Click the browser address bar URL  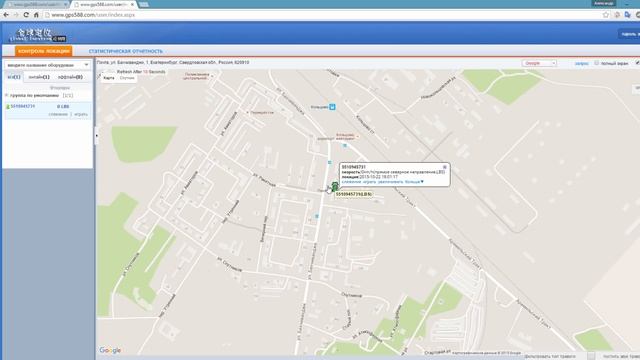tap(93, 15)
